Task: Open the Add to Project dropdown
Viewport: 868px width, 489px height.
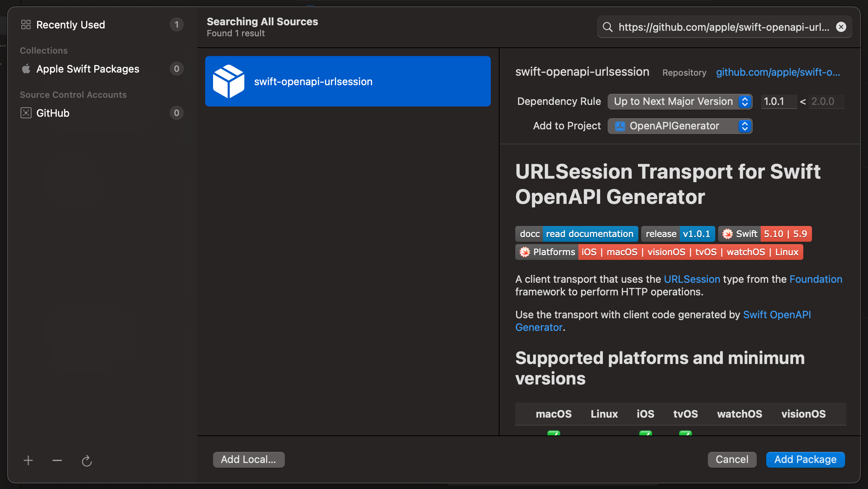Action: point(679,126)
